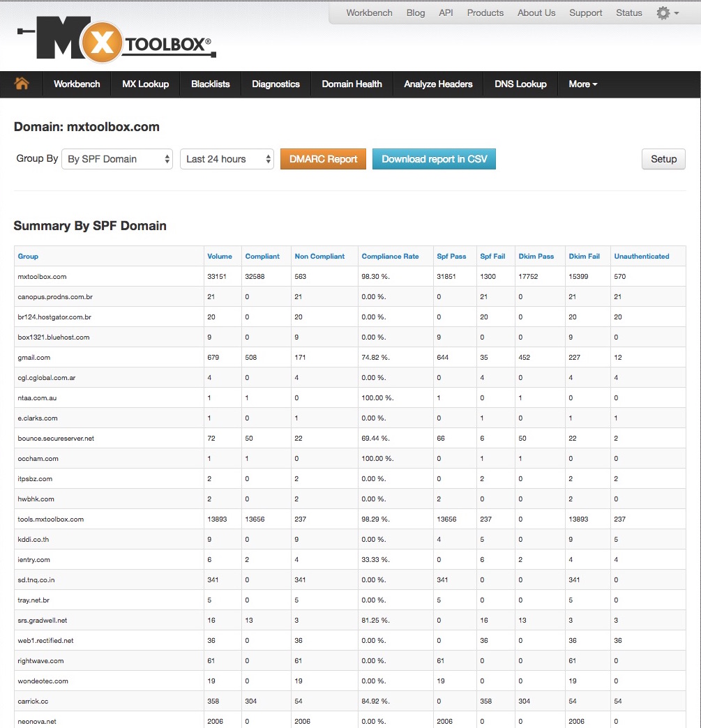
Task: Switch to the MX Lookup tab
Action: tap(144, 84)
